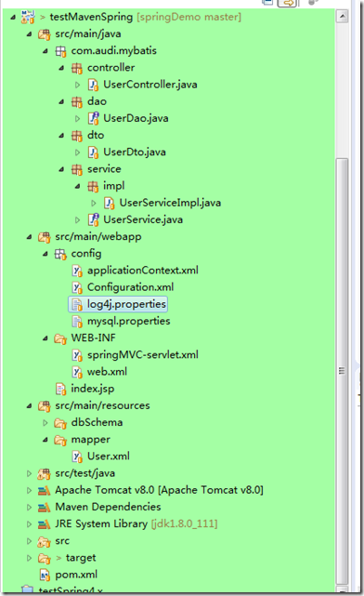The image size is (364, 596).
Task: Click the WEB-INF folder icon
Action: click(60, 338)
